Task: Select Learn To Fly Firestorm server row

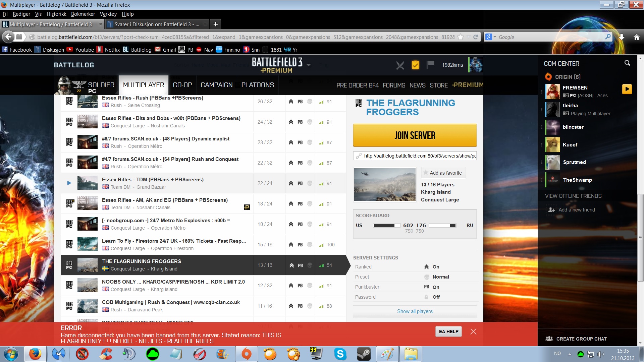Action: point(203,245)
